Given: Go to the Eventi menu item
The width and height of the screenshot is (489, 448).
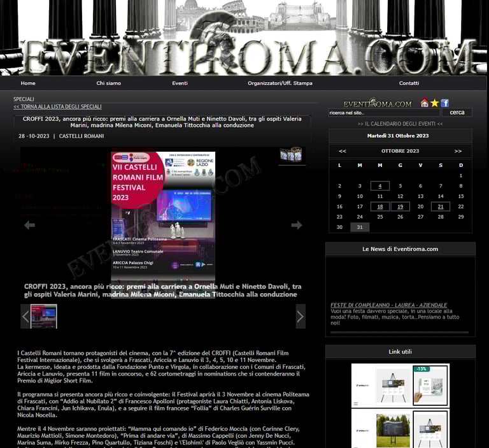Looking at the screenshot, I should tap(180, 83).
